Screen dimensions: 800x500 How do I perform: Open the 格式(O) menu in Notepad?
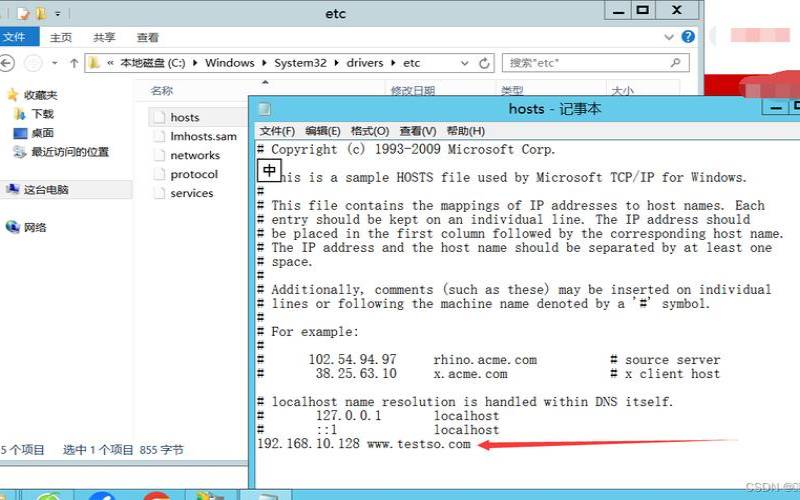pyautogui.click(x=369, y=131)
